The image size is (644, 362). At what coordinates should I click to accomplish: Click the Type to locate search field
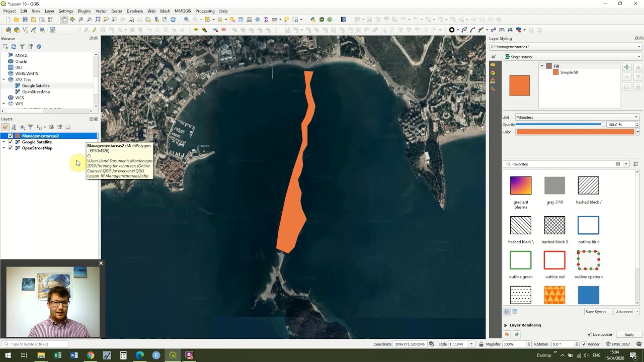click(35, 344)
